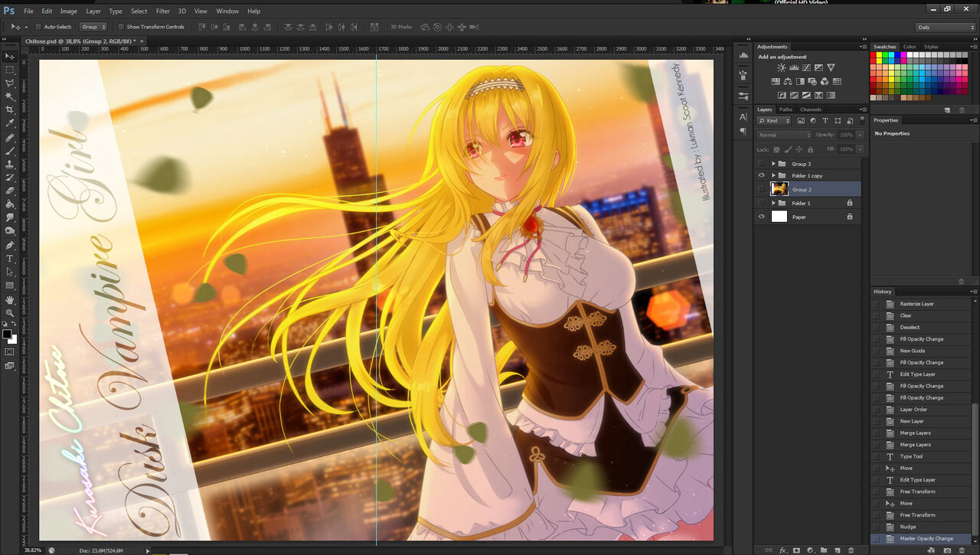Select the Brush tool
Viewport: 980px width, 555px height.
(x=10, y=151)
